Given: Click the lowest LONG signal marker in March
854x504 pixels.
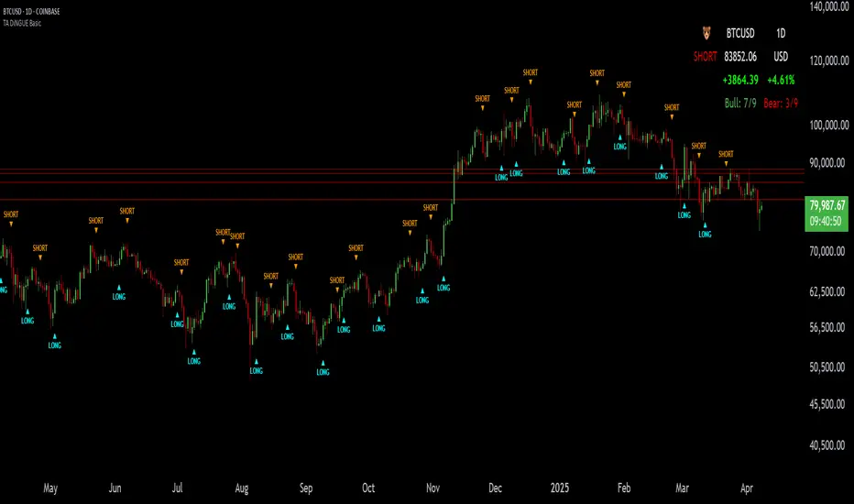Looking at the screenshot, I should (x=705, y=231).
